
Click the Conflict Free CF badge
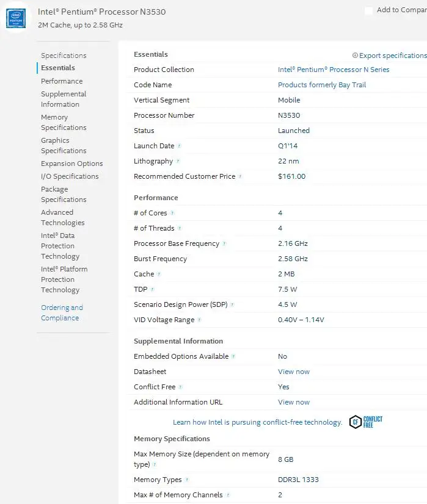click(x=366, y=422)
